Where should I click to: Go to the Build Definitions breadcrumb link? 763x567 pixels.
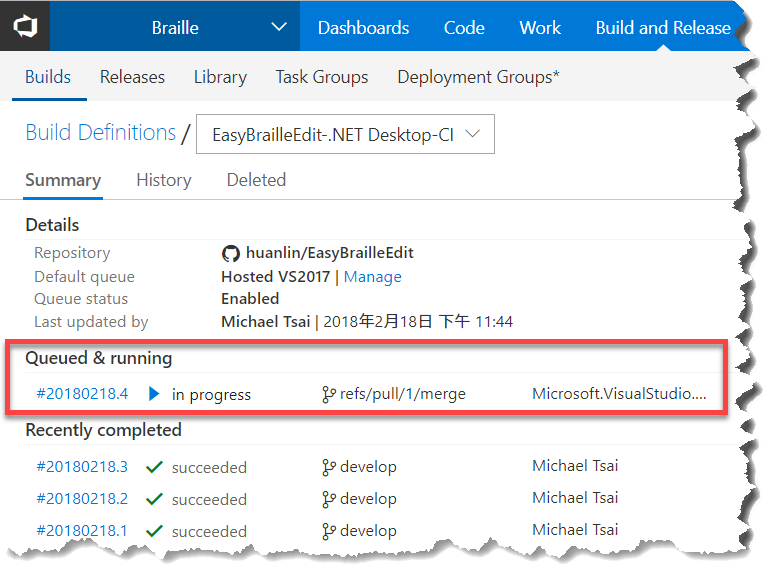pos(100,132)
